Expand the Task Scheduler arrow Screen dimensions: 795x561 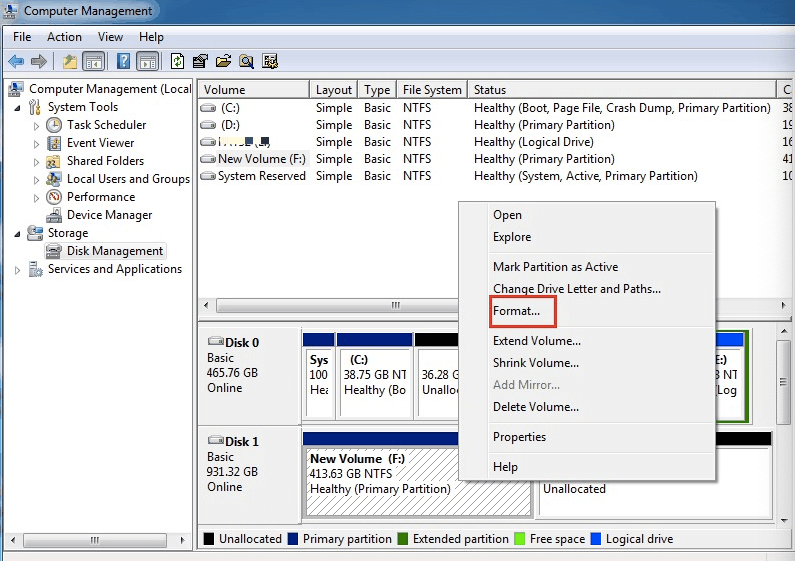click(x=36, y=126)
